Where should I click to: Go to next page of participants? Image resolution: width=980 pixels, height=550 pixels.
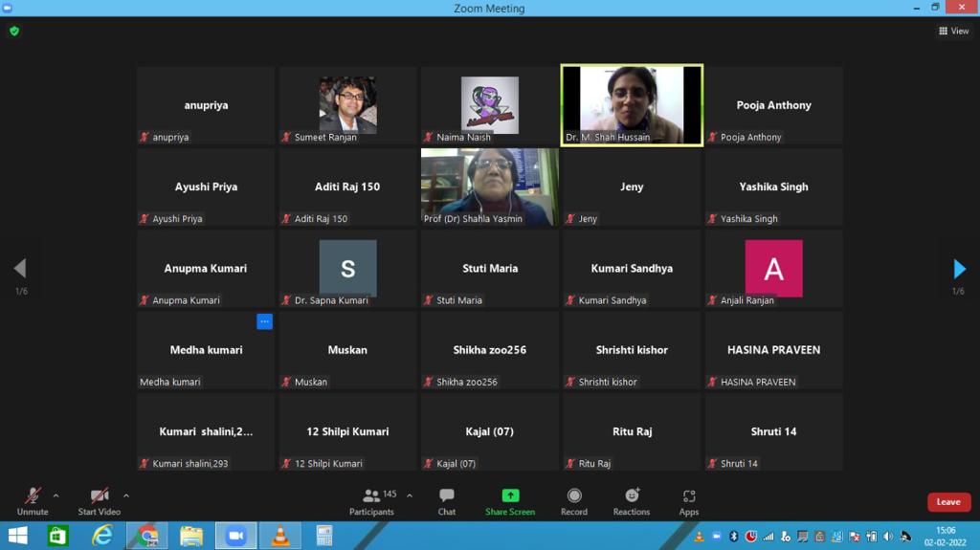[959, 269]
